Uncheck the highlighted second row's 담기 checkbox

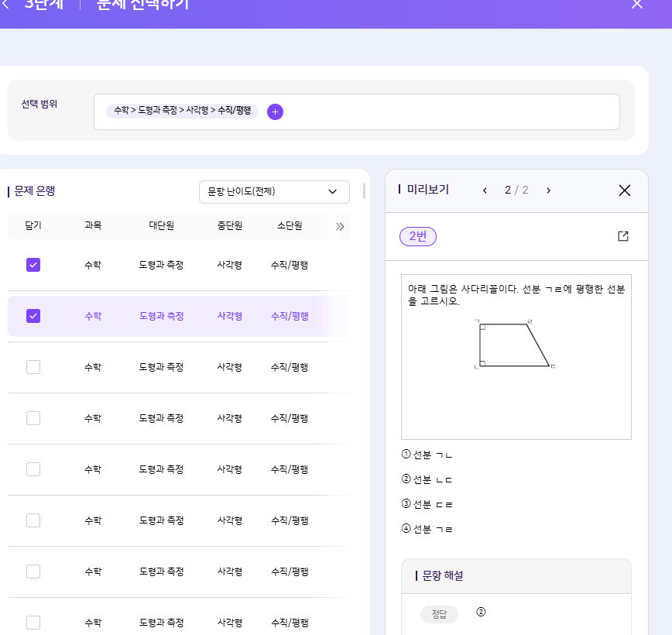[33, 316]
